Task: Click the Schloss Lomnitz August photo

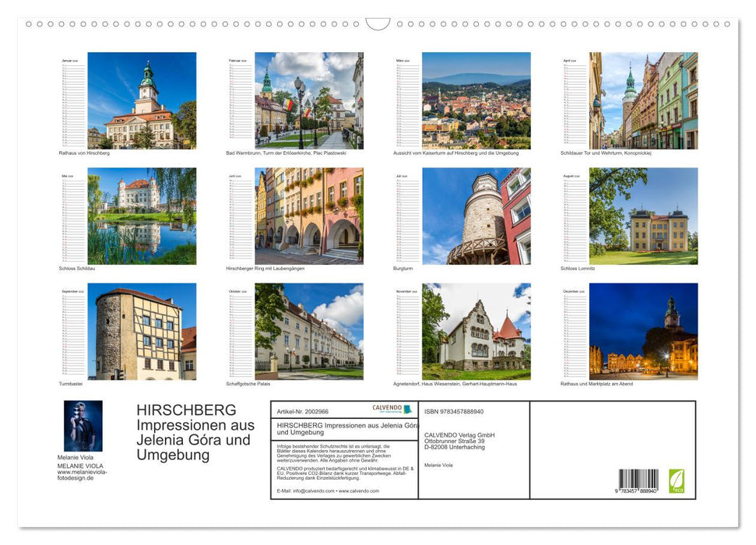Action: coord(646,215)
